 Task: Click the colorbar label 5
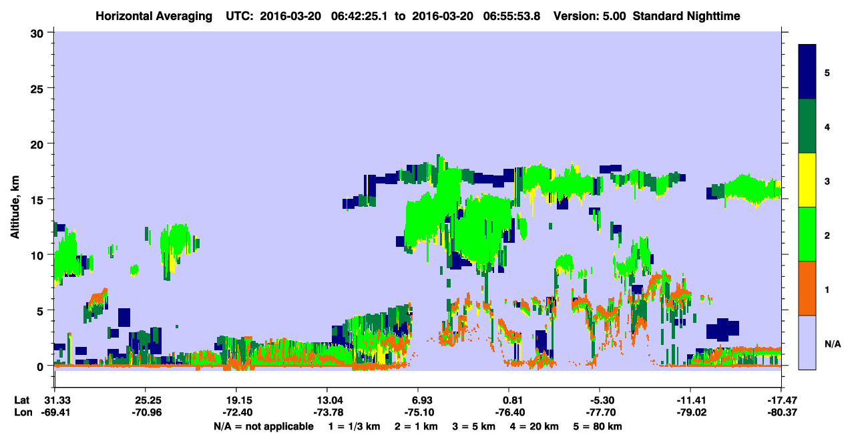[x=827, y=72]
